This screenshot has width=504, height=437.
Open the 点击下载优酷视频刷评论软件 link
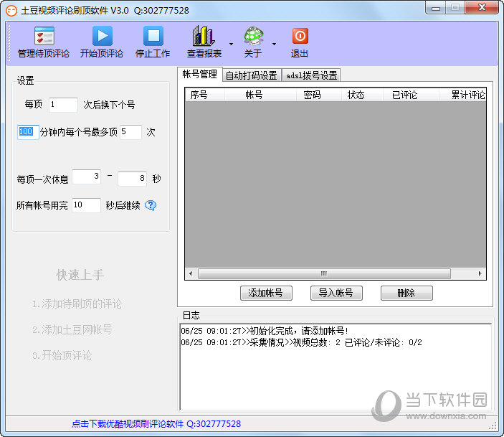156,424
